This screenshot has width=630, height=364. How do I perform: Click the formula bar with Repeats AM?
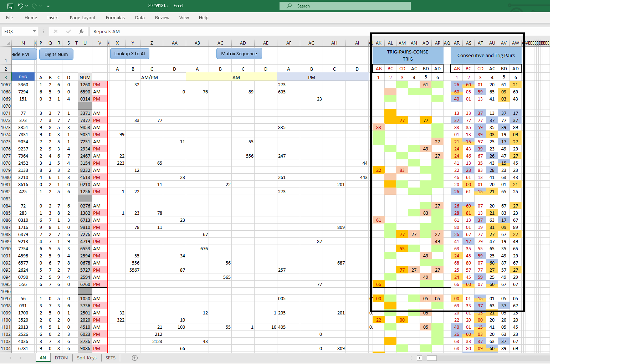(319, 31)
